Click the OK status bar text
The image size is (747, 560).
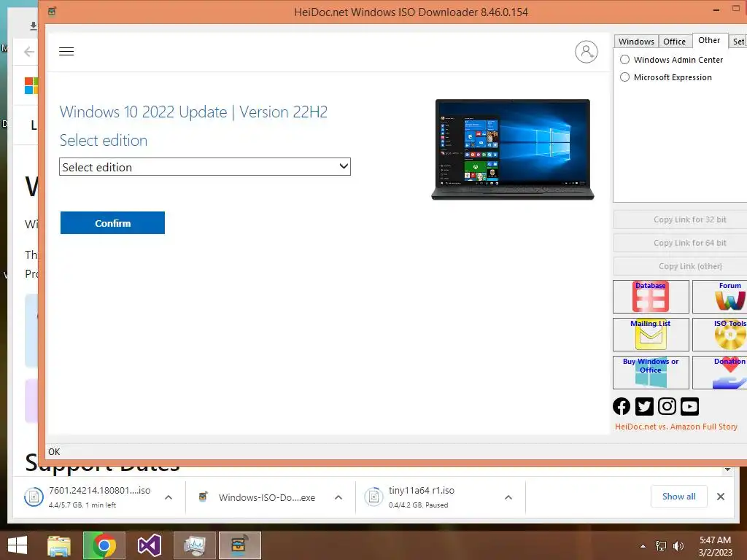[x=54, y=452]
